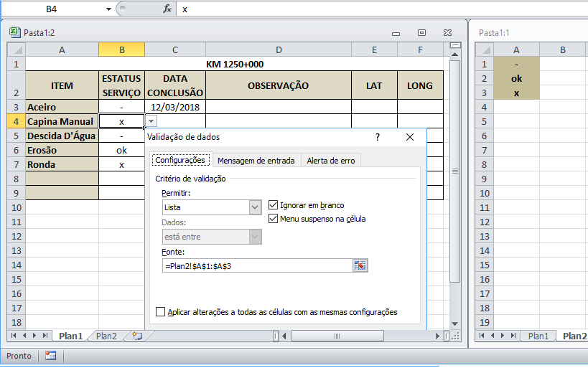Restore the Pasta1:2 workbook window
588x368 pixels.
[421, 32]
